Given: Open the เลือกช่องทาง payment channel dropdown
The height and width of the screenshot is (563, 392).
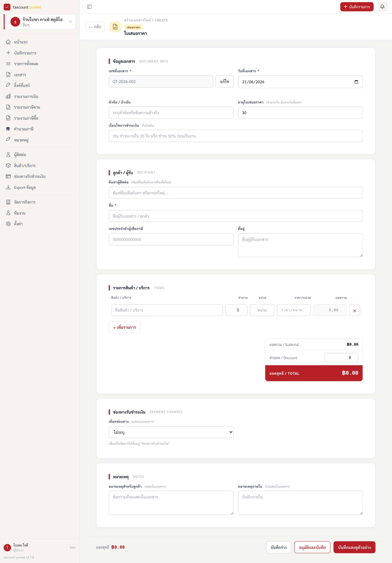Looking at the screenshot, I should 171,432.
